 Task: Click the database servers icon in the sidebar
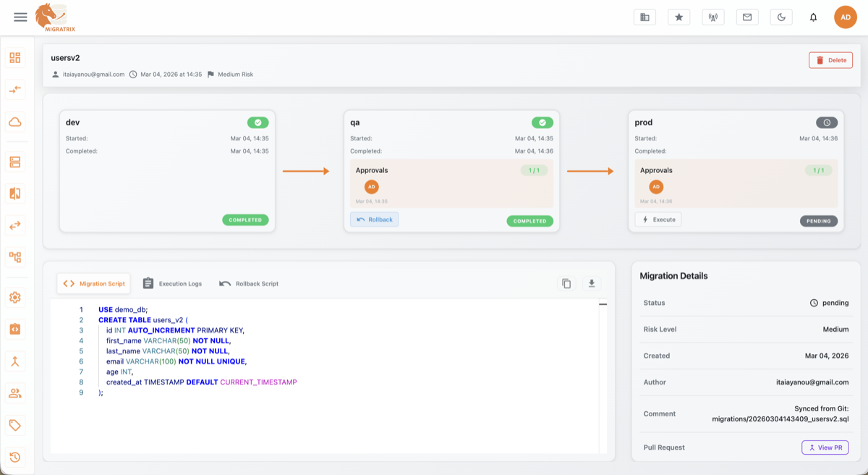14,161
